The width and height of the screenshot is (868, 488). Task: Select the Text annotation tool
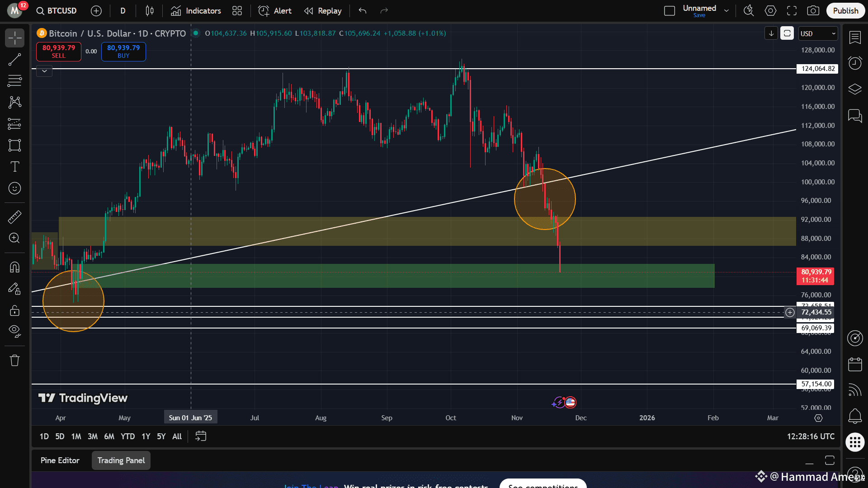point(14,167)
